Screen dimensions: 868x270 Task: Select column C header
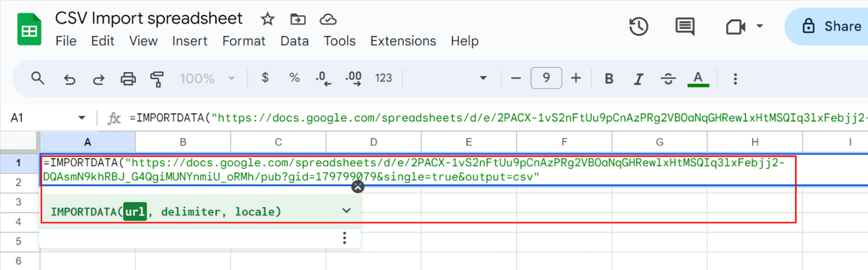278,143
